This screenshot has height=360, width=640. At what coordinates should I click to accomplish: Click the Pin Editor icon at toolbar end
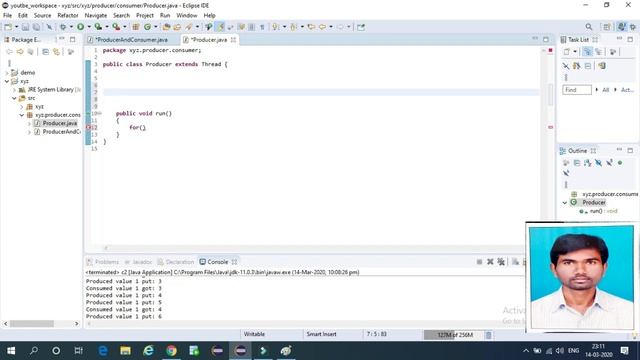pos(361,27)
